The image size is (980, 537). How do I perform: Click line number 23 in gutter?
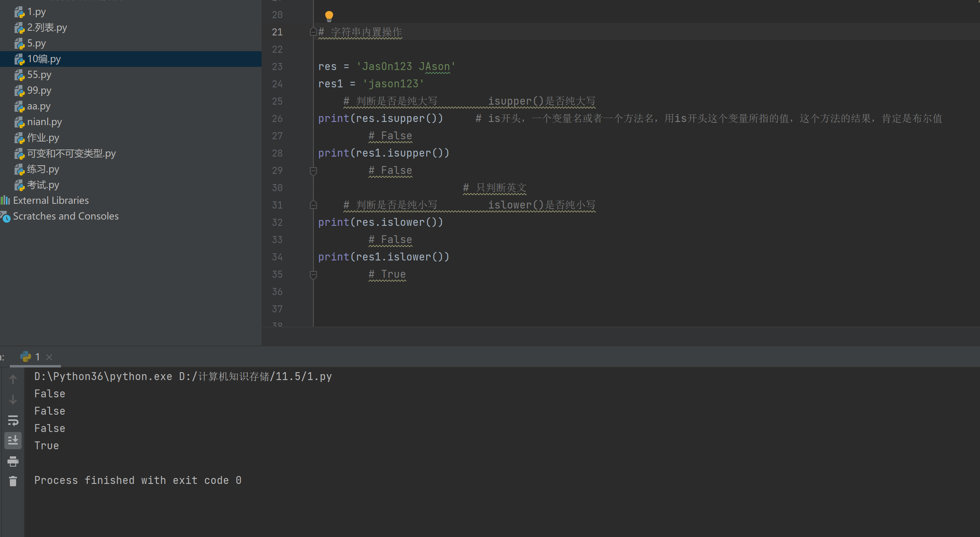[277, 66]
